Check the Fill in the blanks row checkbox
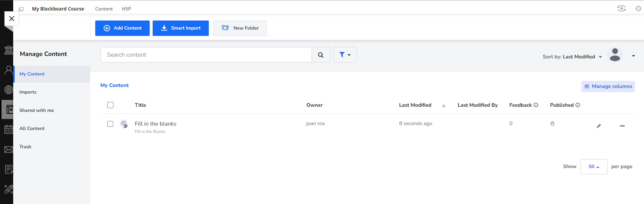Viewport: 644px width, 204px height. click(110, 124)
